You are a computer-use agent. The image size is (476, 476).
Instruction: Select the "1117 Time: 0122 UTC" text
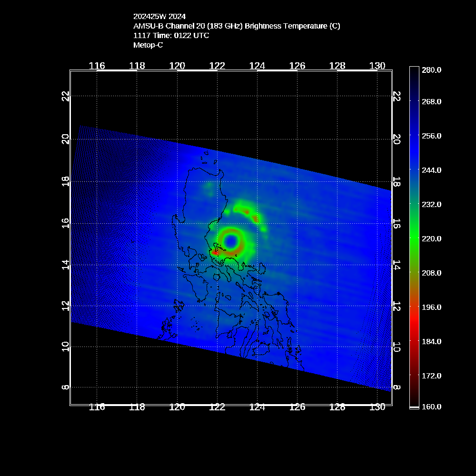coord(171,35)
